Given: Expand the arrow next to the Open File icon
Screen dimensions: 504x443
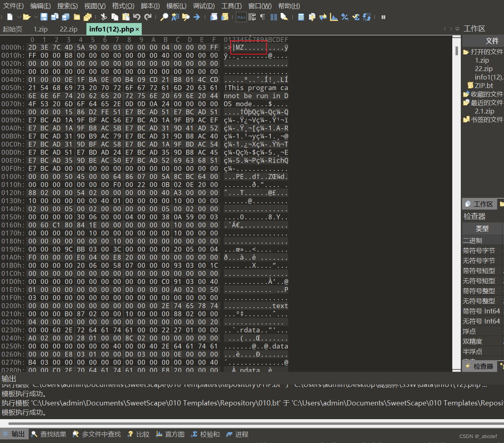Looking at the screenshot, I should coord(36,17).
